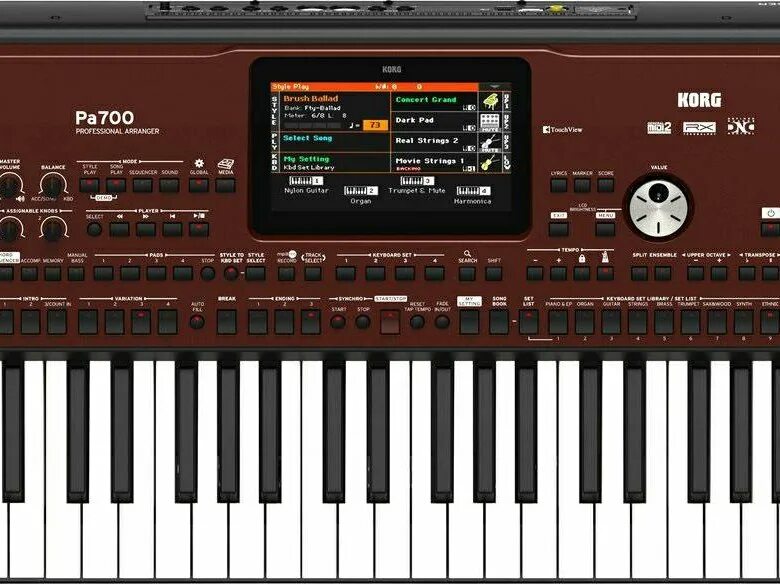The height and width of the screenshot is (585, 780).
Task: Toggle SYNCHRO START button
Action: coord(338,322)
